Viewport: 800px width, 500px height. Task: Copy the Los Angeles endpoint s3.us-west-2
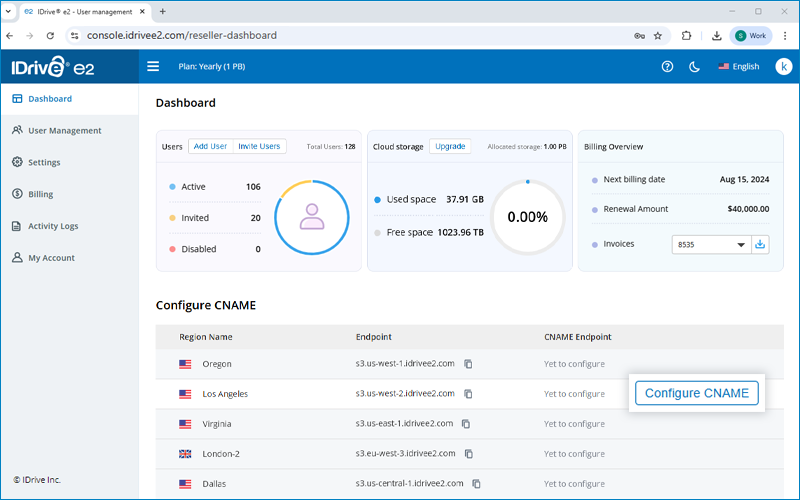click(468, 394)
